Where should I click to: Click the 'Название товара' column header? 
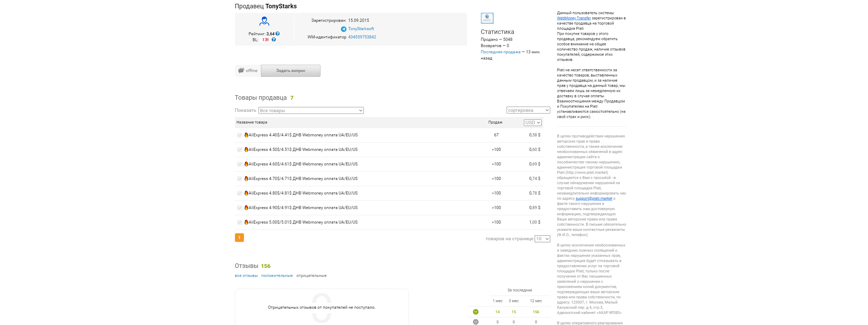[x=252, y=122]
